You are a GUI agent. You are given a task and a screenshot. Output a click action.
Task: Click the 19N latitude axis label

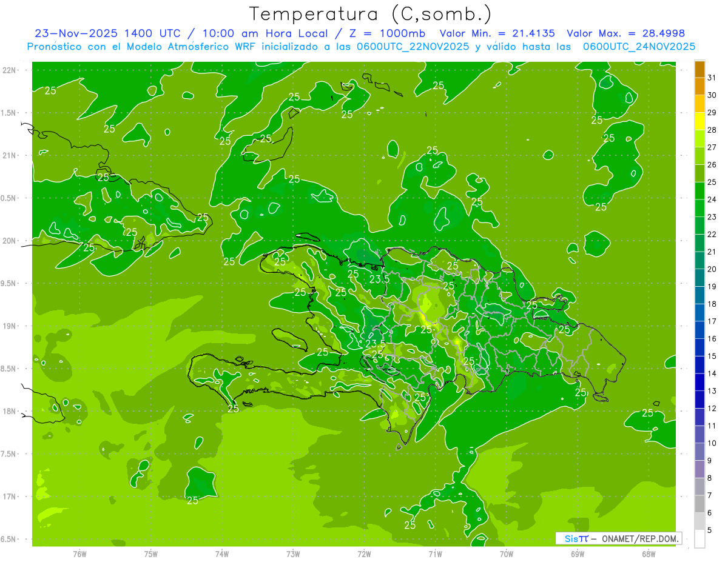tap(8, 326)
